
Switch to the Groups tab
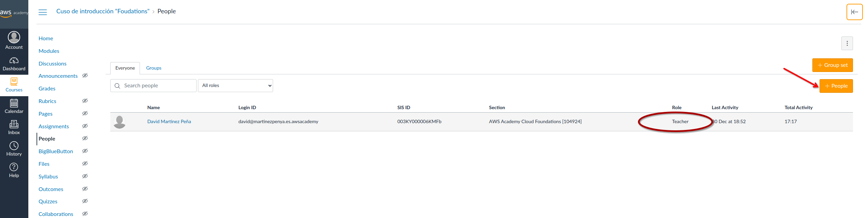(x=154, y=68)
